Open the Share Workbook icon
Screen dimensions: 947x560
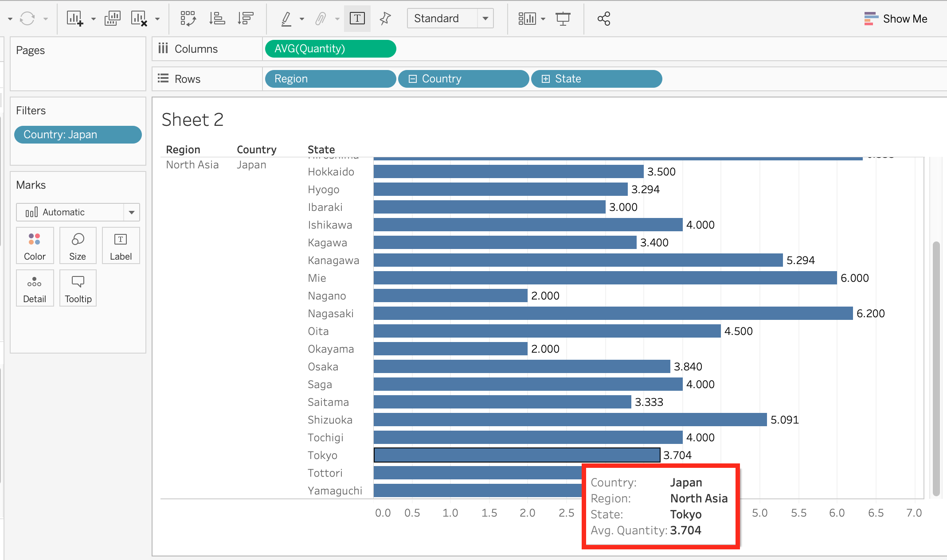point(603,19)
